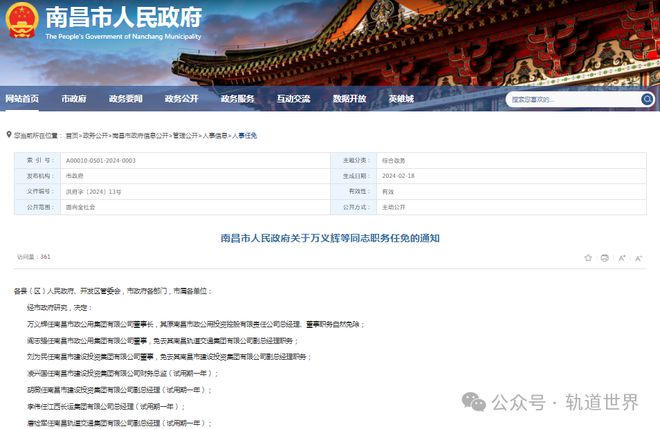Image resolution: width=660 pixels, height=429 pixels.
Task: Click the 索引号 label cell
Action: coord(38,160)
